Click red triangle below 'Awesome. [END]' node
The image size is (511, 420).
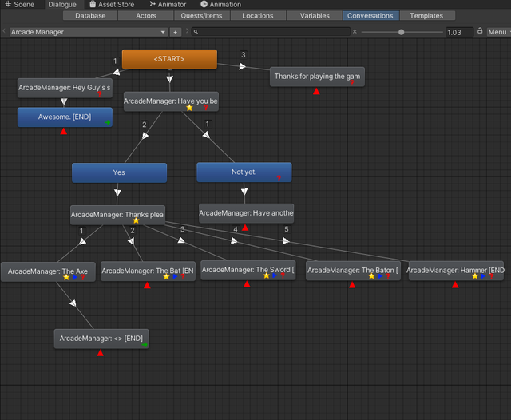(64, 131)
